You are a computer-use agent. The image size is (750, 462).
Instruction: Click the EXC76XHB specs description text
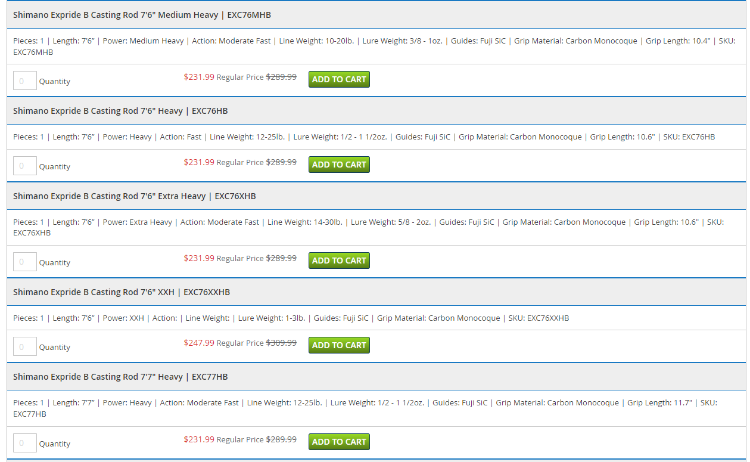[x=368, y=227]
